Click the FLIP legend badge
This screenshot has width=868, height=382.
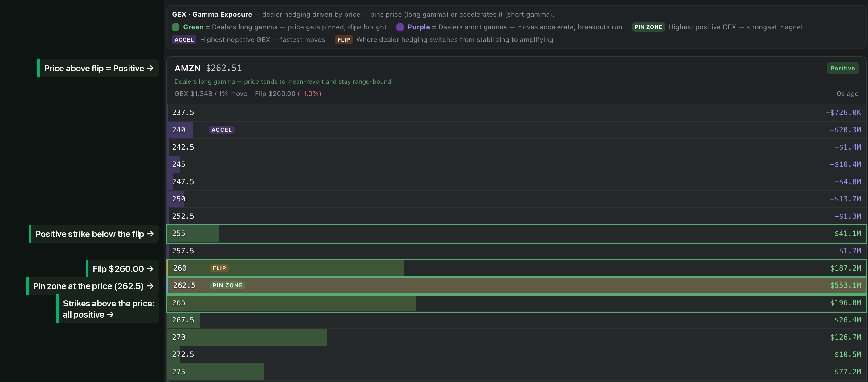[x=343, y=39]
